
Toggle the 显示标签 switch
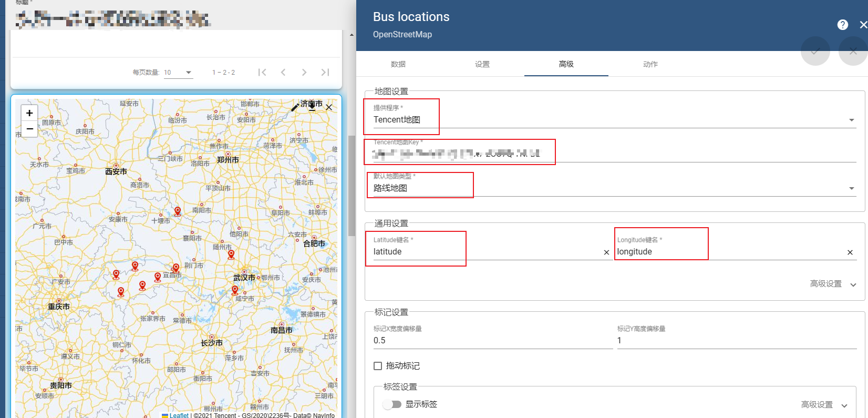[x=392, y=404]
